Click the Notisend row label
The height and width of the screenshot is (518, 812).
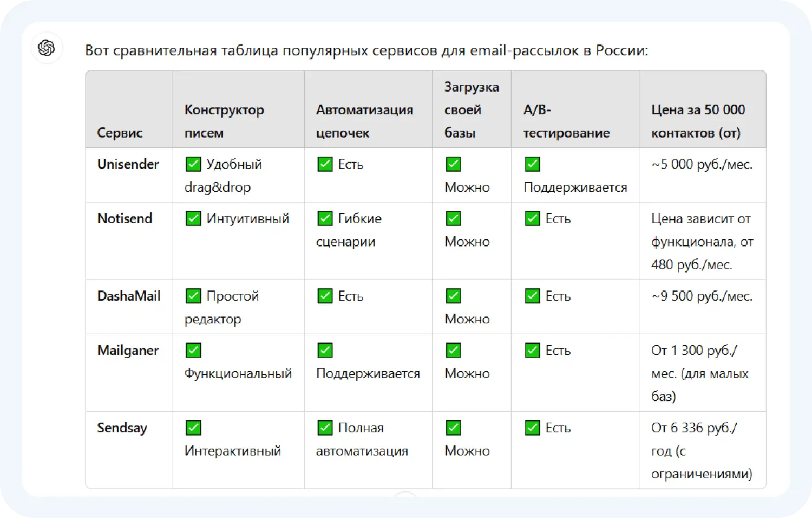(125, 219)
